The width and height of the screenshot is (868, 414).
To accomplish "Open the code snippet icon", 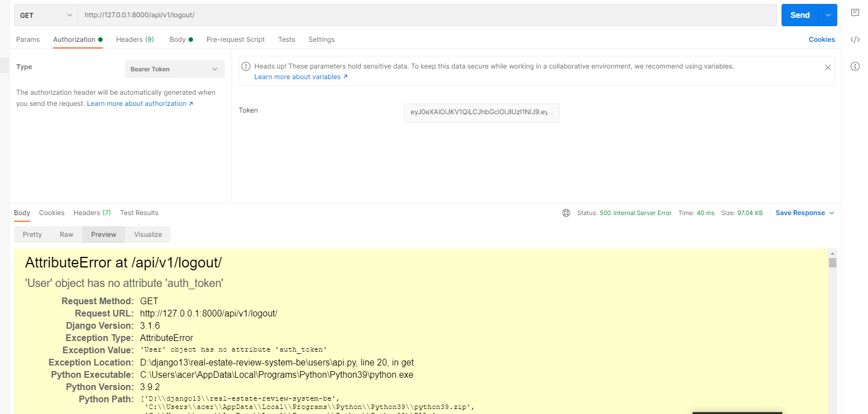I will pyautogui.click(x=855, y=40).
